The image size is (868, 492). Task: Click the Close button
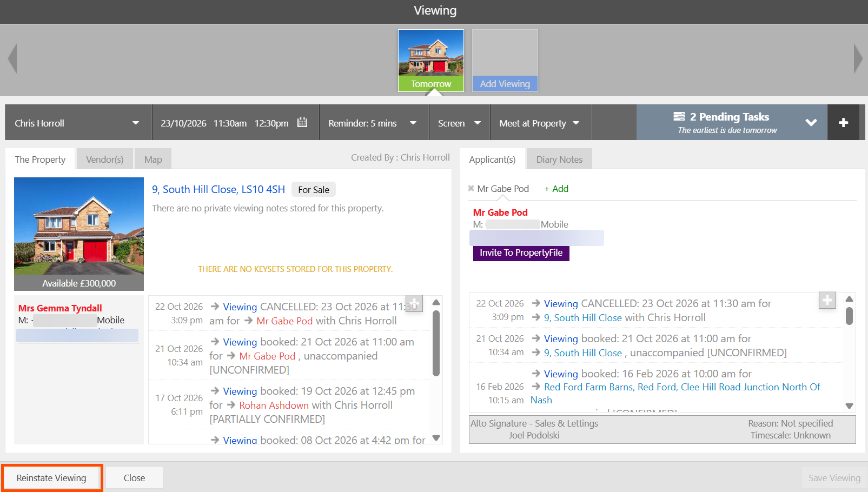pyautogui.click(x=134, y=478)
